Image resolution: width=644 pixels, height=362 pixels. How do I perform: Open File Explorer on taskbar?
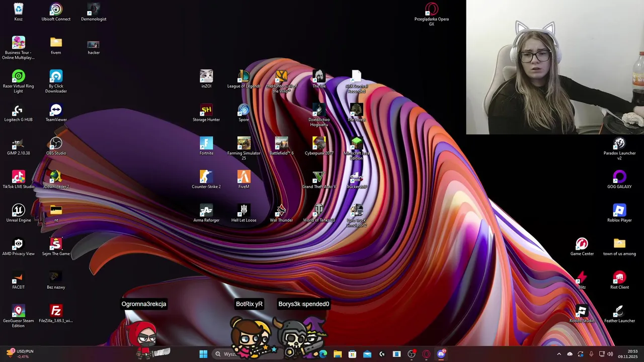pyautogui.click(x=338, y=354)
